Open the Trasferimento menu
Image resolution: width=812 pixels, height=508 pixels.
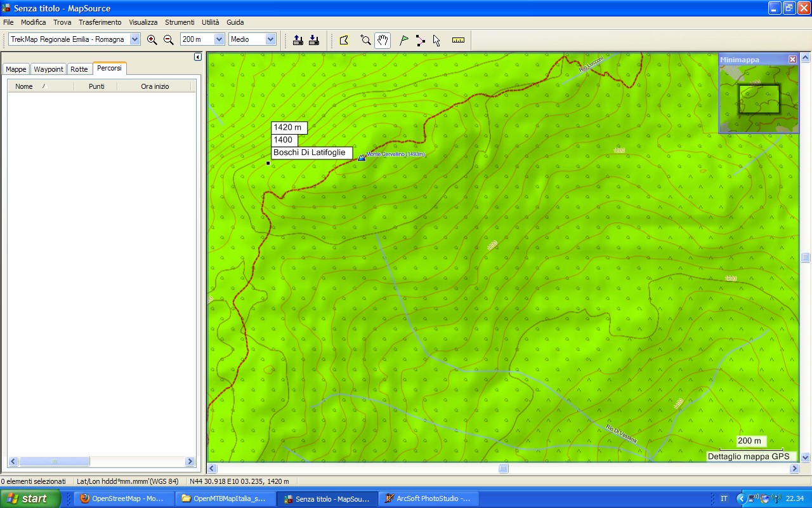click(100, 22)
